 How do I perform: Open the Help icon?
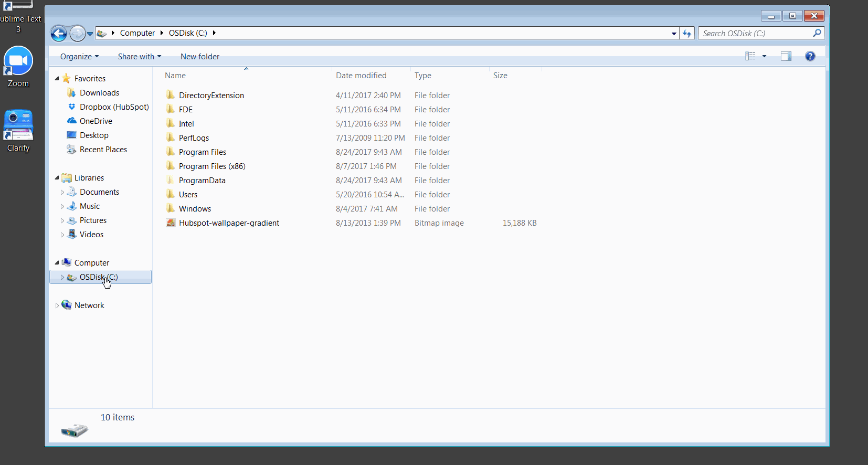(x=810, y=56)
